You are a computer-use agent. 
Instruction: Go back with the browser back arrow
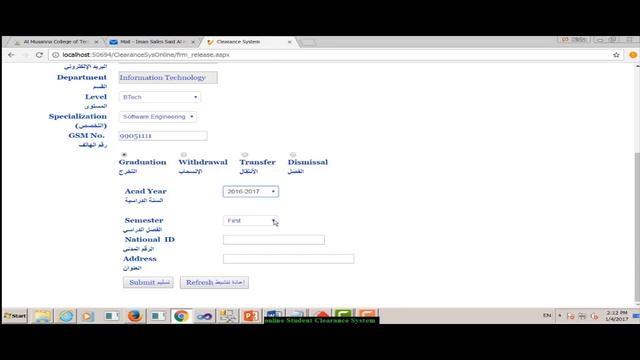pos(11,55)
